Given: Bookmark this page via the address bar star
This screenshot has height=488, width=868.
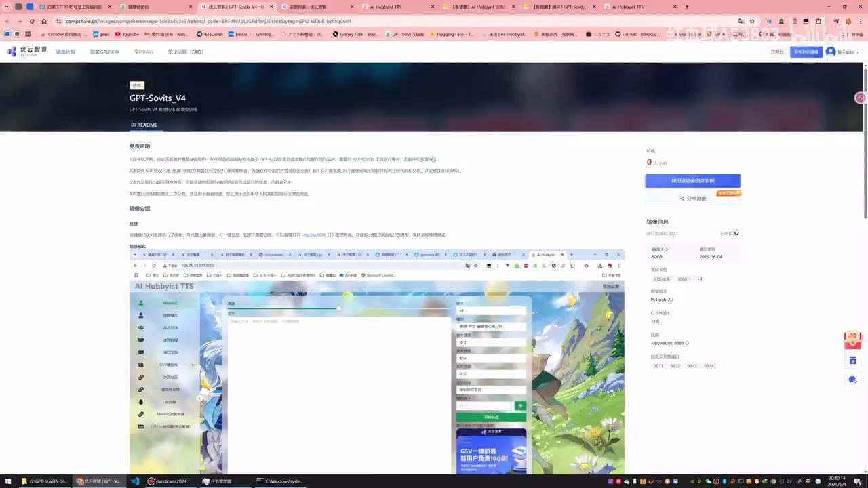Looking at the screenshot, I should click(752, 22).
